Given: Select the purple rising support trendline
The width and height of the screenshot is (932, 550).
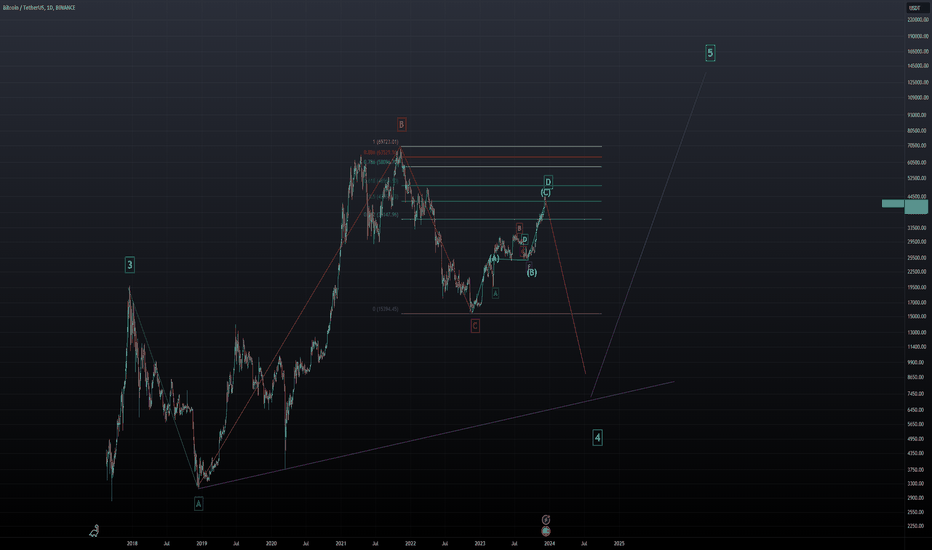Looking at the screenshot, I should (436, 435).
